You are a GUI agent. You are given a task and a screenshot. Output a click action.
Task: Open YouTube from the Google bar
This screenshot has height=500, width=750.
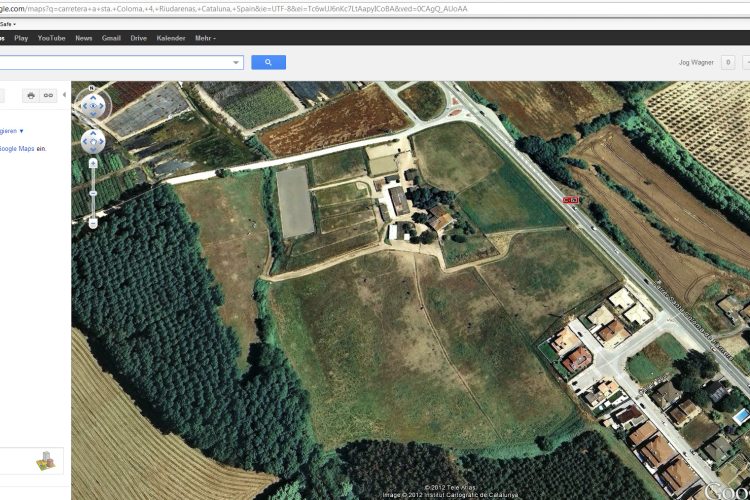coord(51,38)
